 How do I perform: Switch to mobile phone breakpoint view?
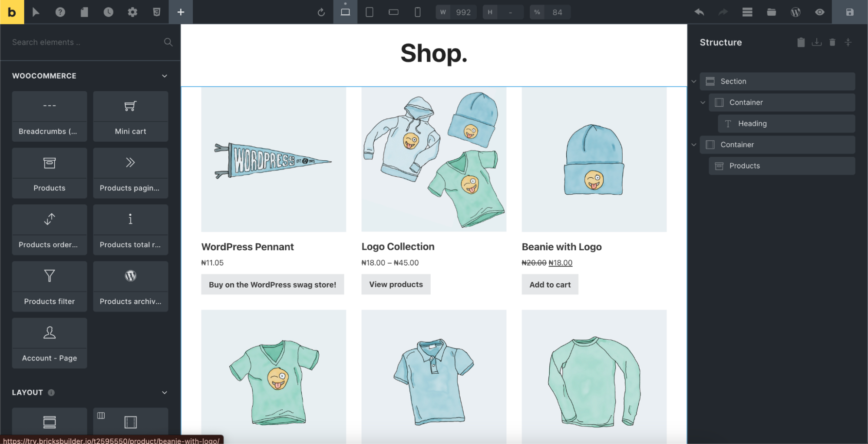[x=417, y=12]
